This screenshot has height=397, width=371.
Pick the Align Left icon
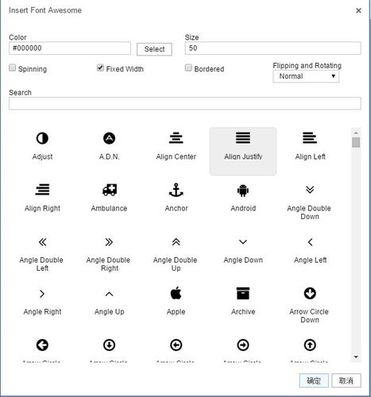pos(310,138)
